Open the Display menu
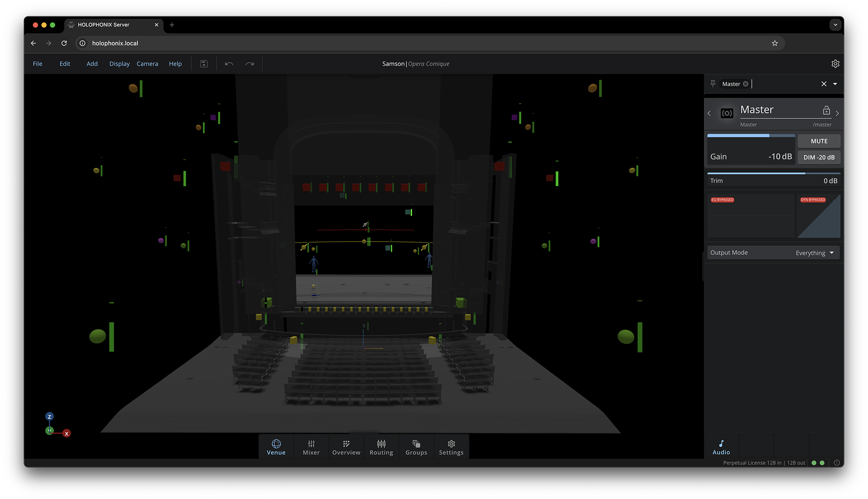Image resolution: width=868 pixels, height=499 pixels. pyautogui.click(x=119, y=64)
